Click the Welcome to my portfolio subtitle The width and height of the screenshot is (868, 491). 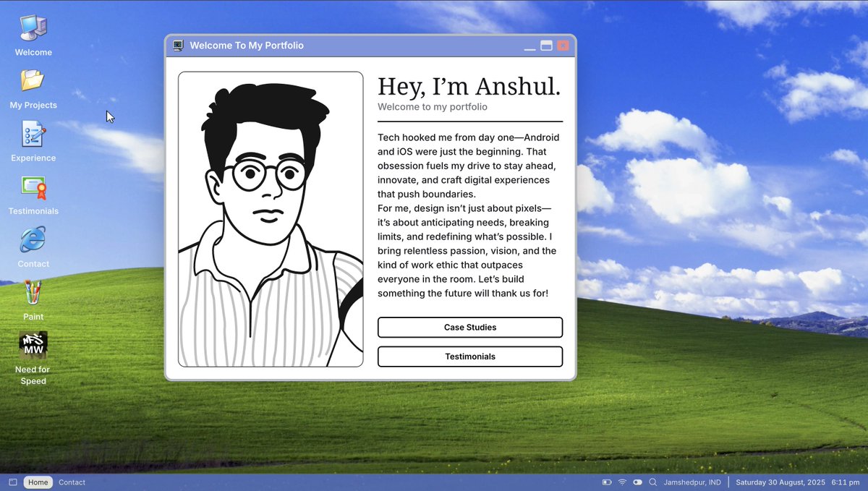pos(433,107)
